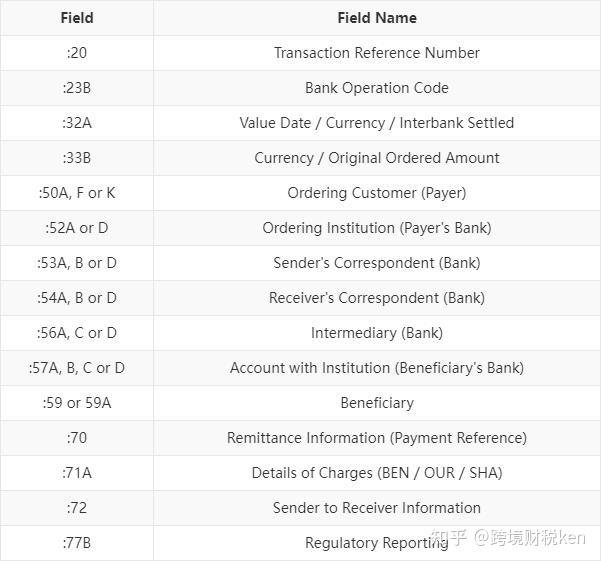This screenshot has width=601, height=563.
Task: Select the "Bank Operation Code" cell
Action: point(377,88)
